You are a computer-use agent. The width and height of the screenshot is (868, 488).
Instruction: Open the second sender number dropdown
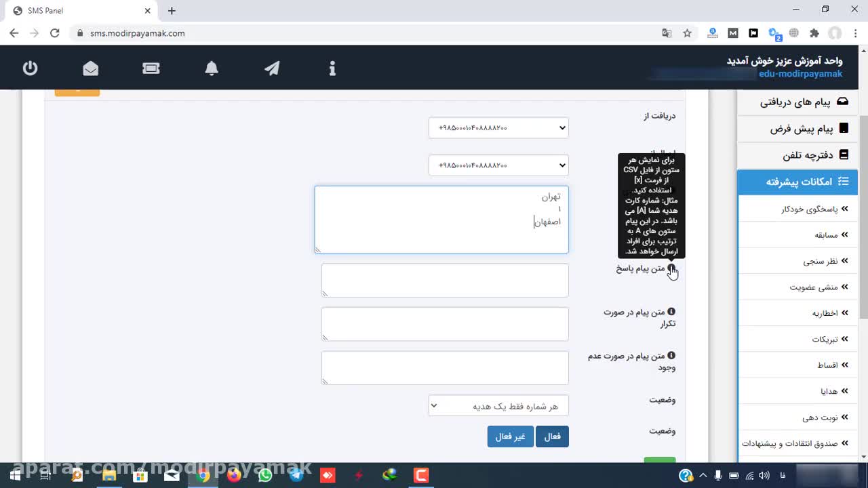tap(498, 165)
